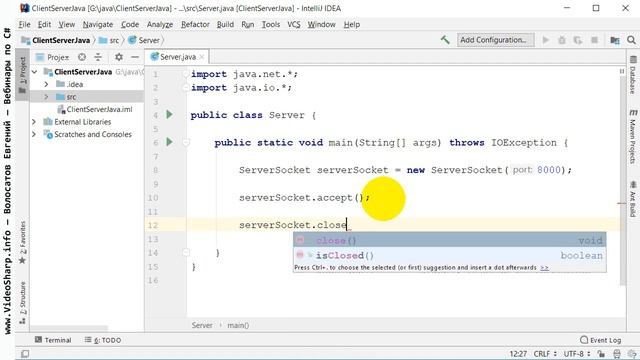Open the Edit menu

44,24
